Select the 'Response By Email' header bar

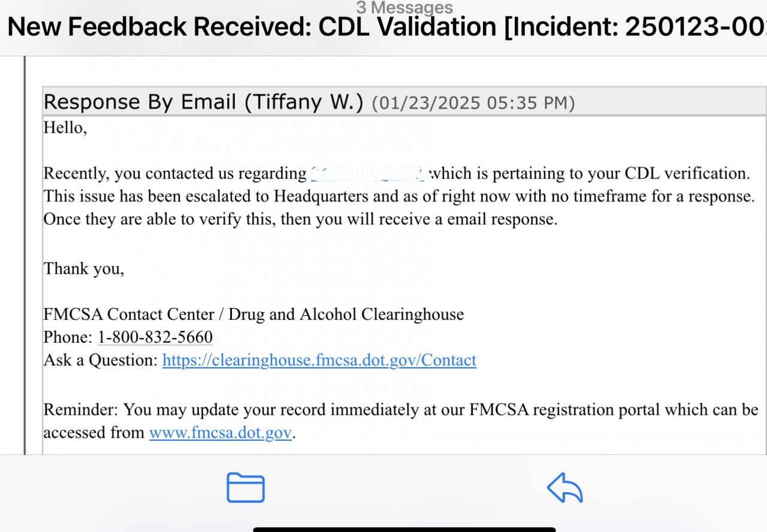point(404,102)
